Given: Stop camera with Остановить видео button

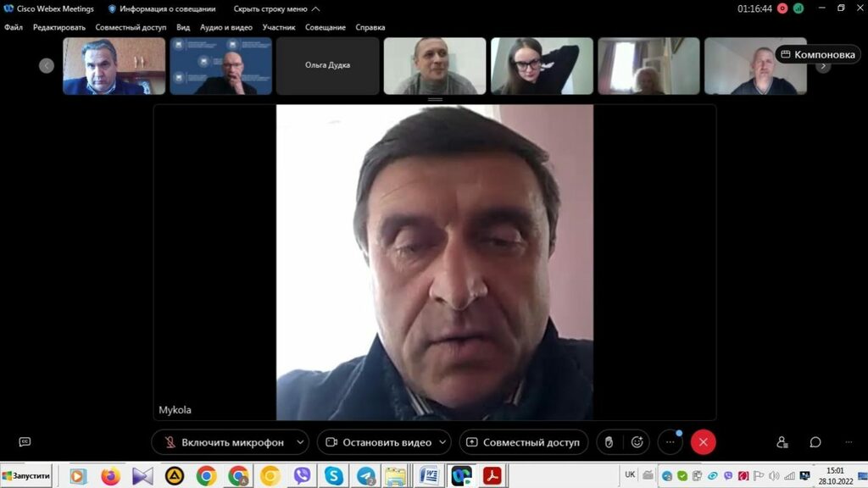Looking at the screenshot, I should pos(377,442).
